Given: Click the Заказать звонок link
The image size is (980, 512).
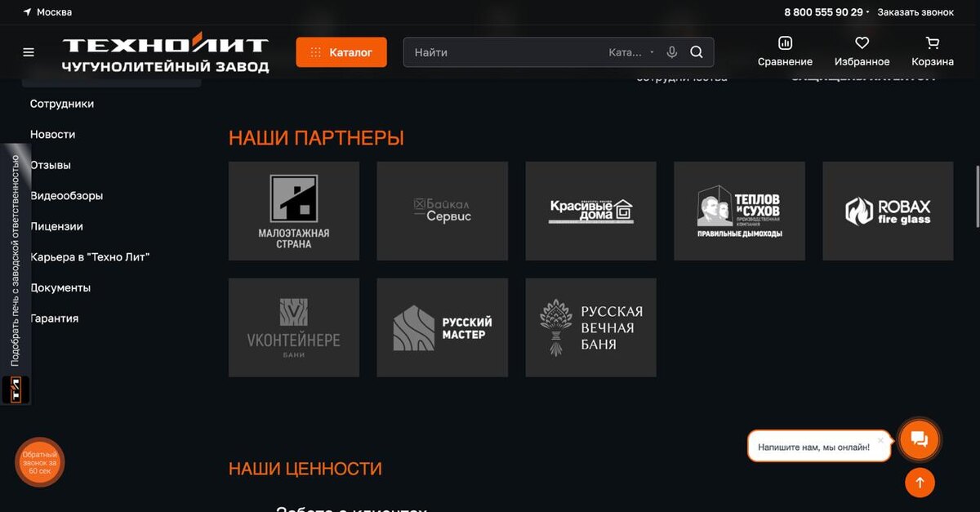Looking at the screenshot, I should (915, 12).
